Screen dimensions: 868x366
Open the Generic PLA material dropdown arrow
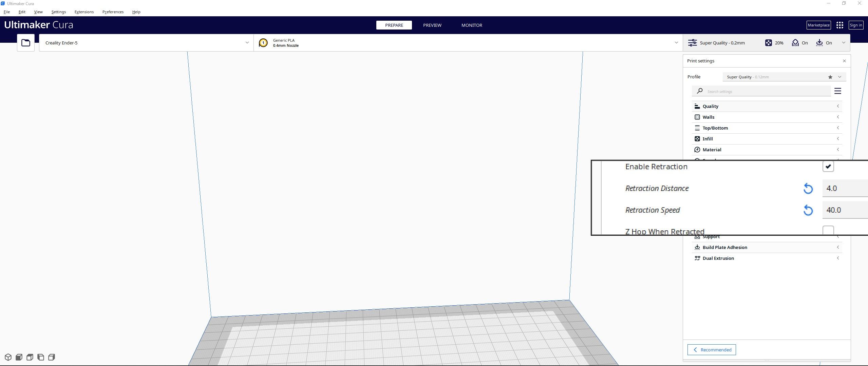[x=676, y=43]
